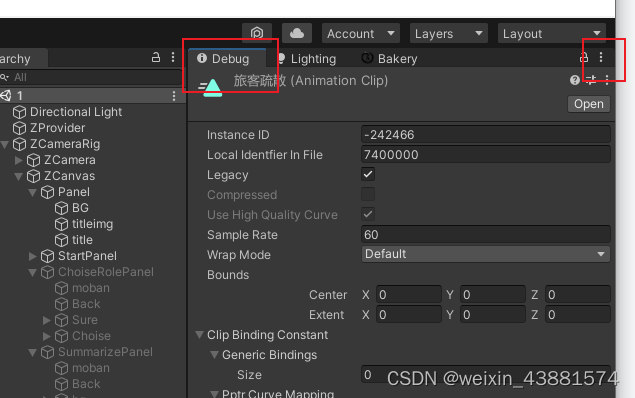This screenshot has height=398, width=635.
Task: Expand the Sure node
Action: [46, 320]
